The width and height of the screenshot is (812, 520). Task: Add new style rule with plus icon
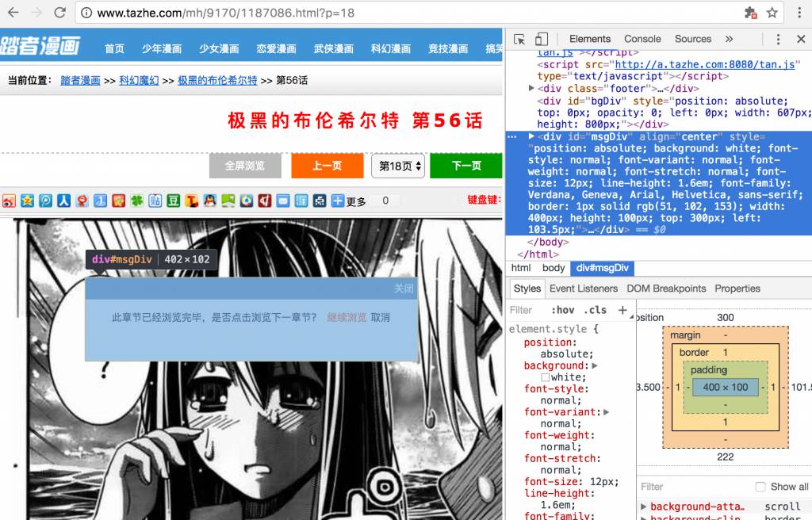622,310
